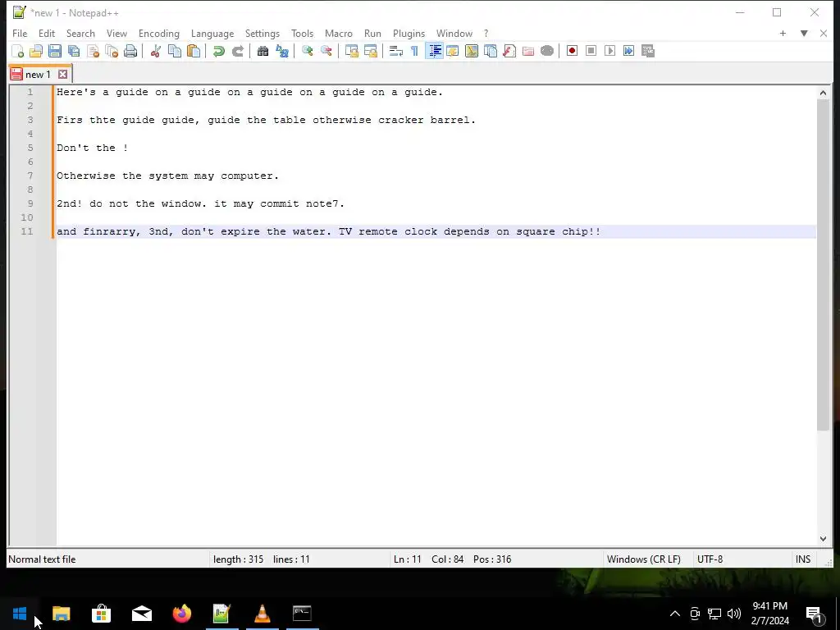This screenshot has width=840, height=630.
Task: Open the Edit menu
Action: point(47,33)
